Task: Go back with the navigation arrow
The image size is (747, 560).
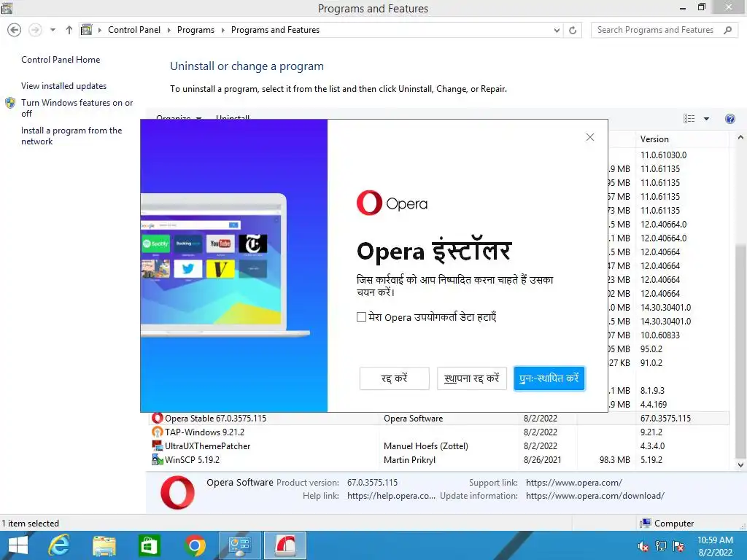Action: coord(15,30)
